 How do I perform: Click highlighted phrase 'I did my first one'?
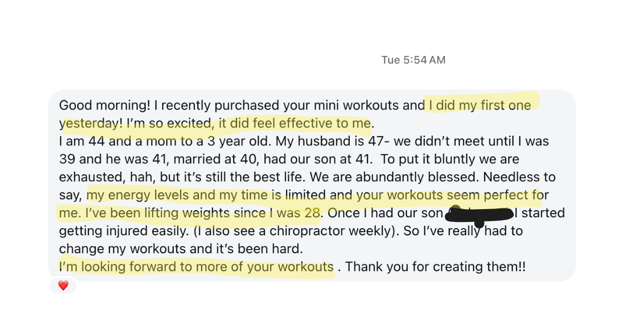(x=480, y=105)
